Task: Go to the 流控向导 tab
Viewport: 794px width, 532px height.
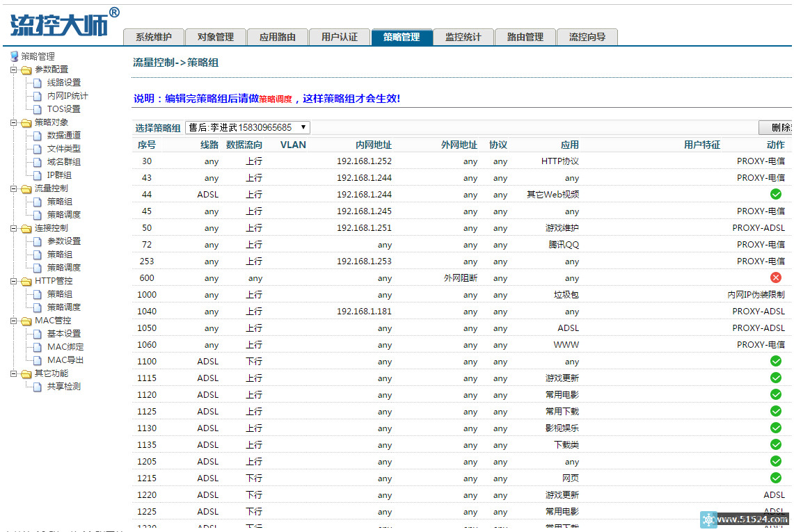Action: (x=587, y=37)
